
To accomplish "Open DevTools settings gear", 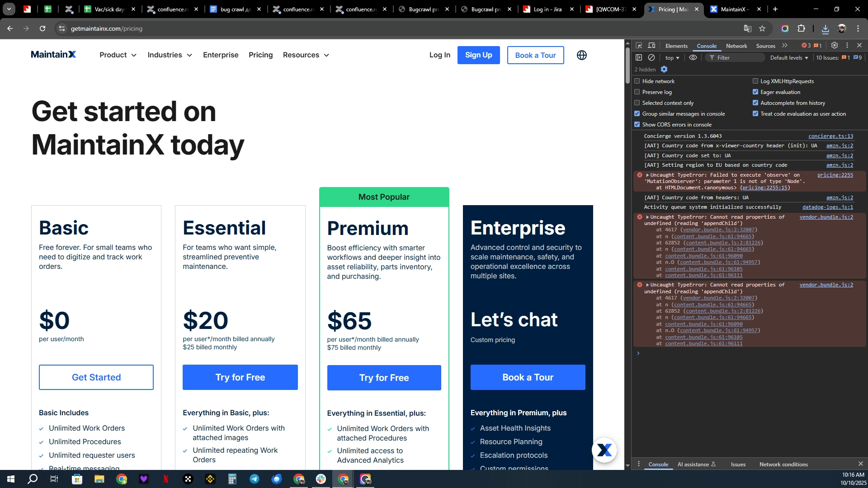I will pos(835,46).
